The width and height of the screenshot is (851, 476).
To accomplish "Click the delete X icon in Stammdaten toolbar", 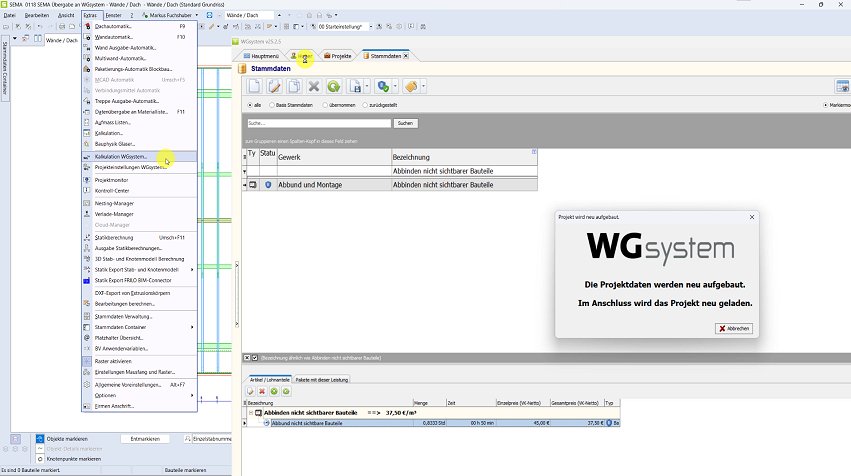I will [x=313, y=87].
